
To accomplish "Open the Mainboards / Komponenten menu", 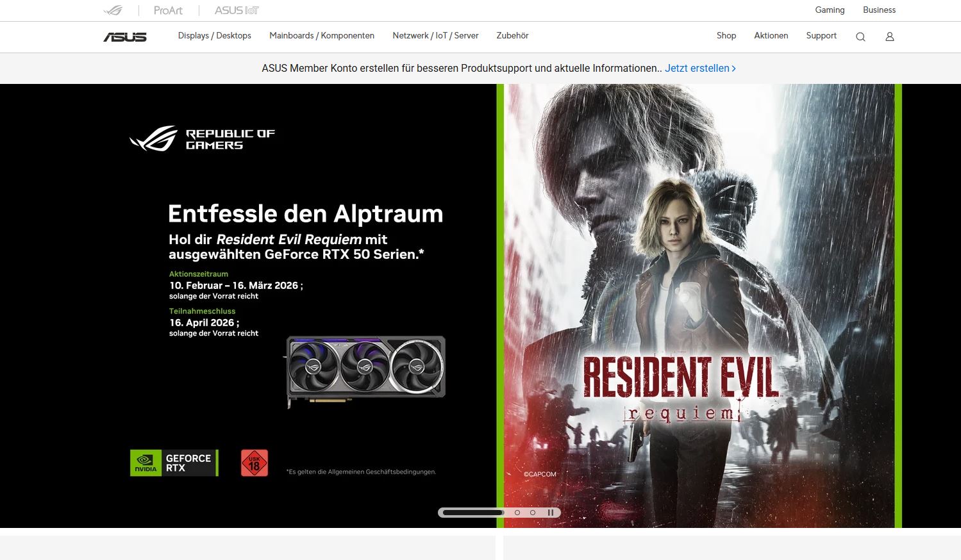I will [321, 36].
